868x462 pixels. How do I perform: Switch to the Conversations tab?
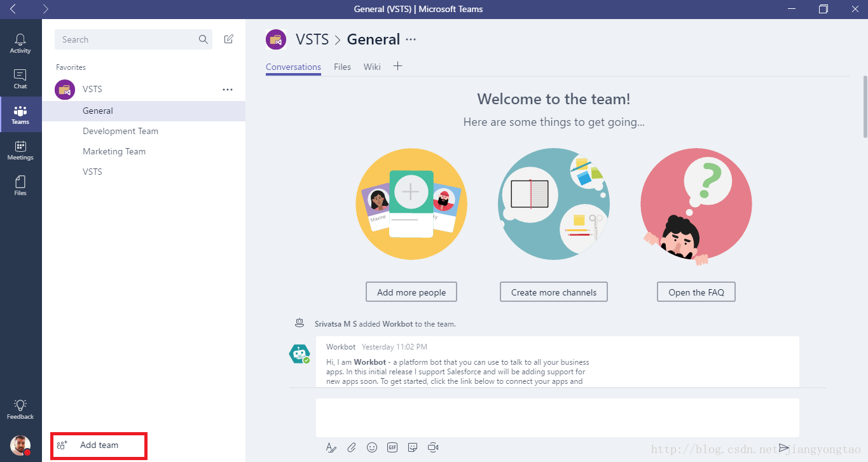(293, 67)
